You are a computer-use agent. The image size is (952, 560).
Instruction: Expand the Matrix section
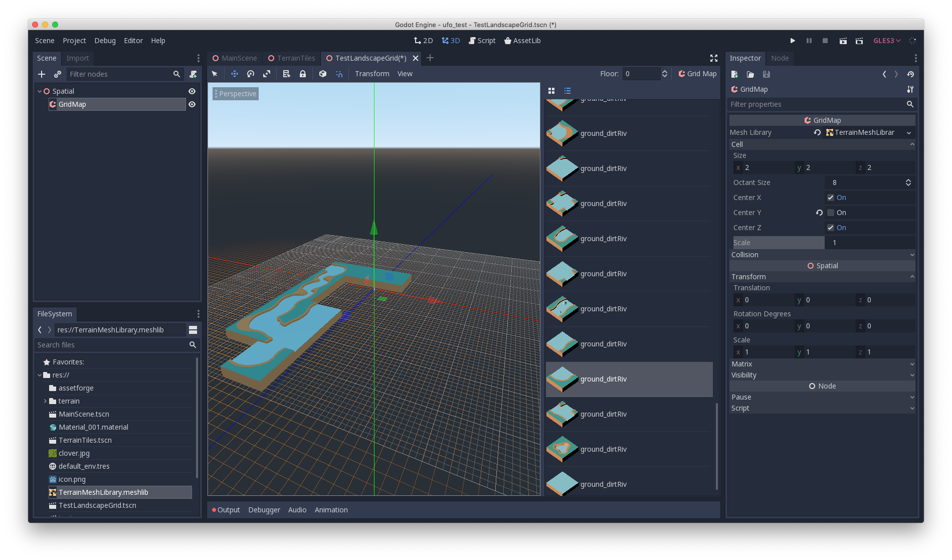click(x=822, y=364)
